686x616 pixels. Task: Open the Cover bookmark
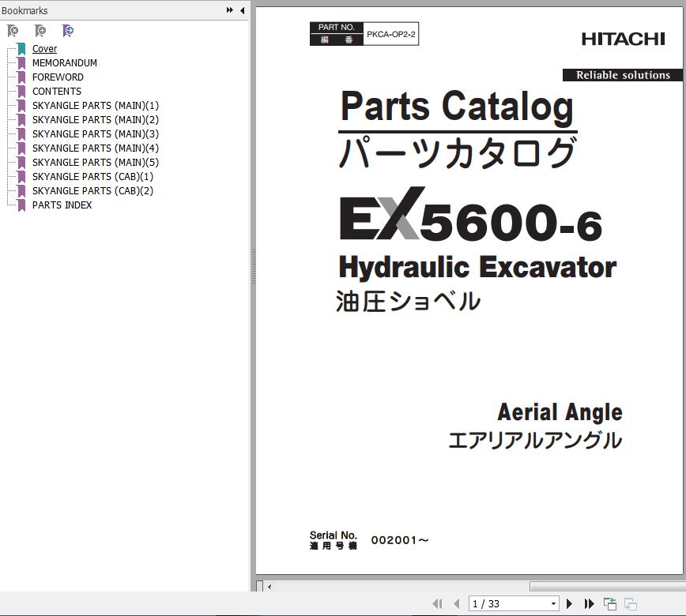[44, 48]
